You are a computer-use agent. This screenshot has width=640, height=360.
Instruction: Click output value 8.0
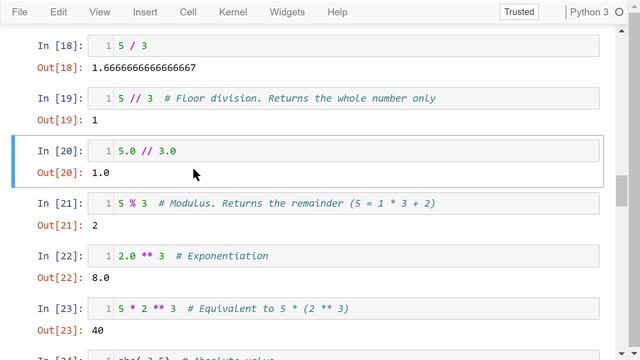click(x=100, y=278)
